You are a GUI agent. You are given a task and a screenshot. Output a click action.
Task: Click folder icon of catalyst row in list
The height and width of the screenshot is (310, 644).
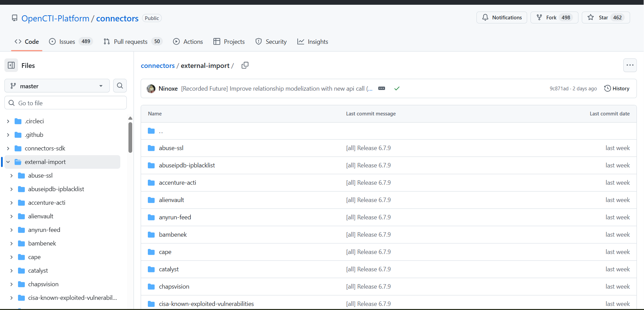coord(151,269)
